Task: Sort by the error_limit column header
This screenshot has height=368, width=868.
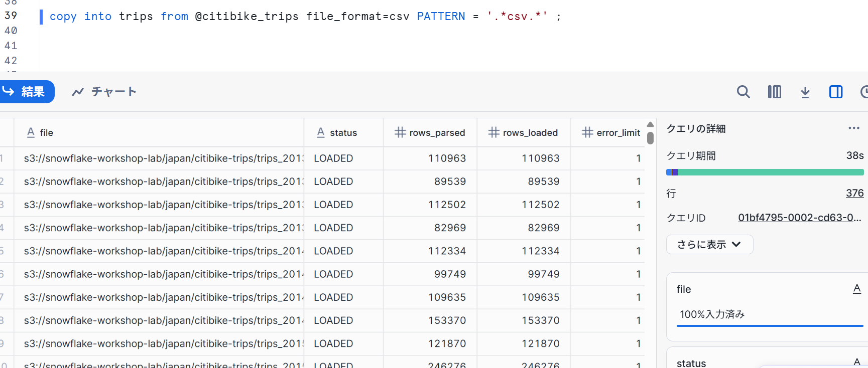Action: [x=608, y=133]
